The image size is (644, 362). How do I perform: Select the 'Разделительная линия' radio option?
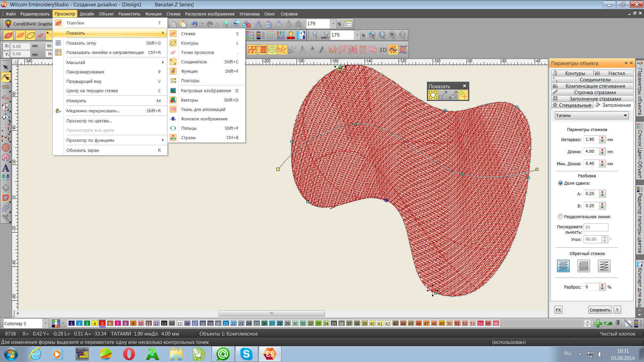click(x=560, y=217)
